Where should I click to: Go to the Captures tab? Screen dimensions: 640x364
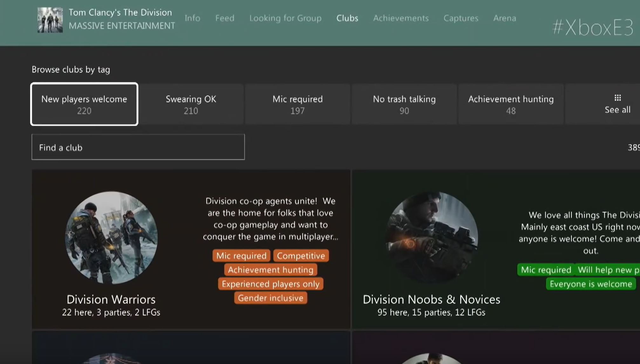tap(460, 18)
